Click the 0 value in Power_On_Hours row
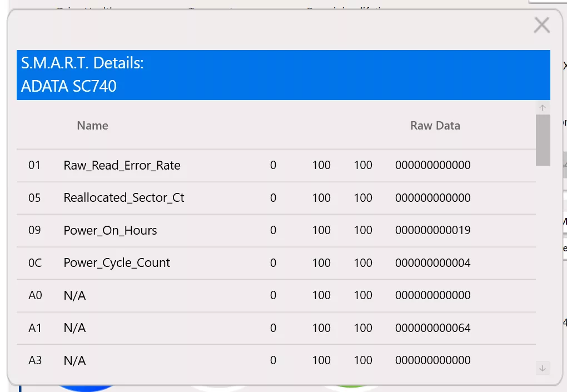This screenshot has width=567, height=392. click(x=273, y=230)
